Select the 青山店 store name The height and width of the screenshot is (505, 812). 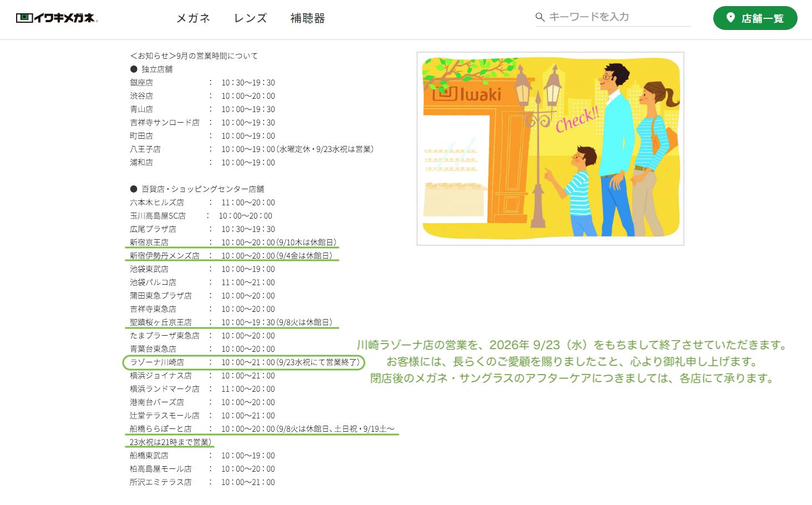[x=141, y=109]
